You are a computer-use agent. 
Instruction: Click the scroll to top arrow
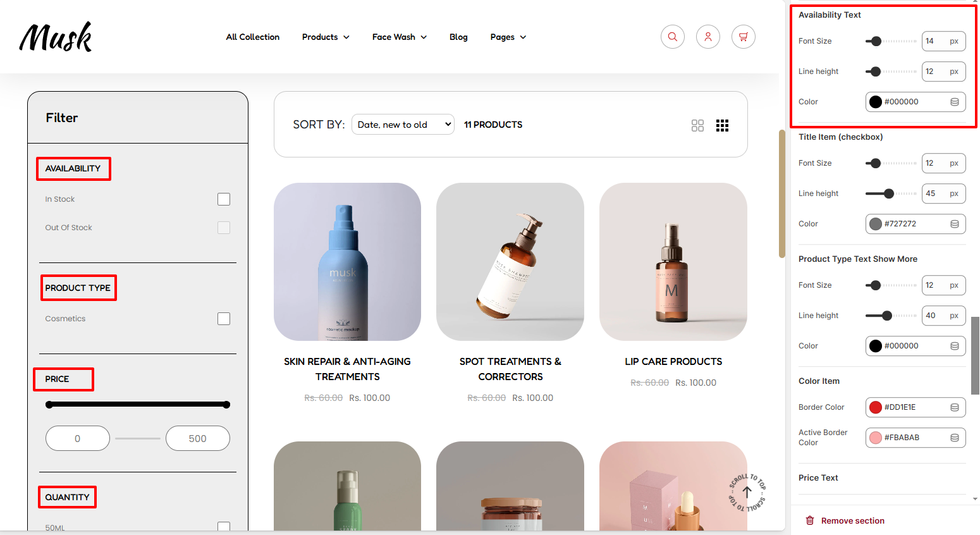point(747,492)
